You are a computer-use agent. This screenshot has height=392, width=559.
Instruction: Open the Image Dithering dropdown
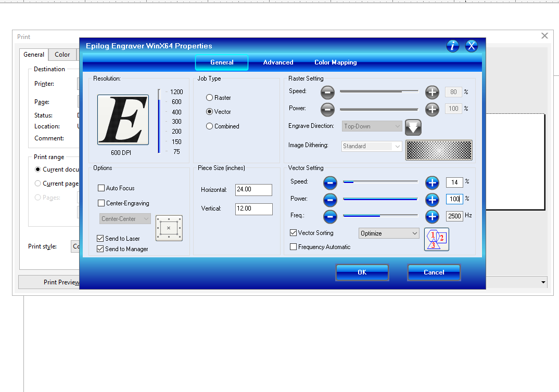397,146
